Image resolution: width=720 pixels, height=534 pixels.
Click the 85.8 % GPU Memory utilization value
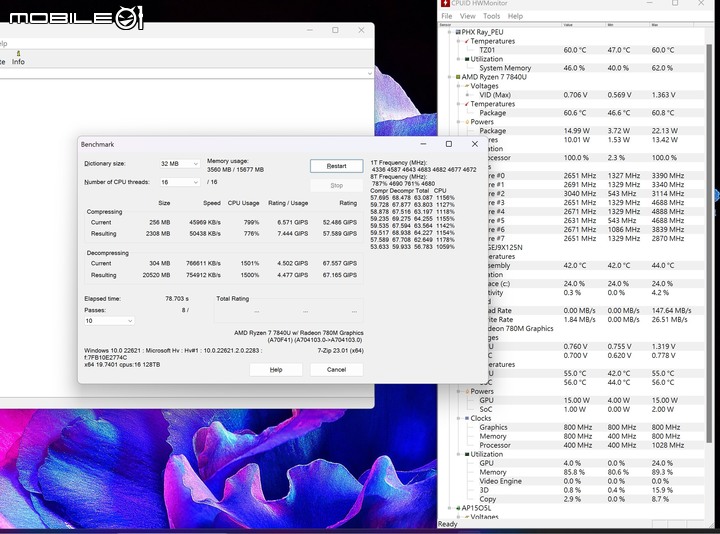tap(574, 472)
